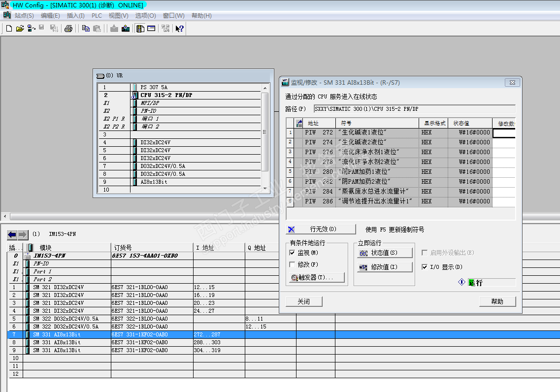This screenshot has height=392, width=560.
Task: Open the PLC menu
Action: coord(97,16)
